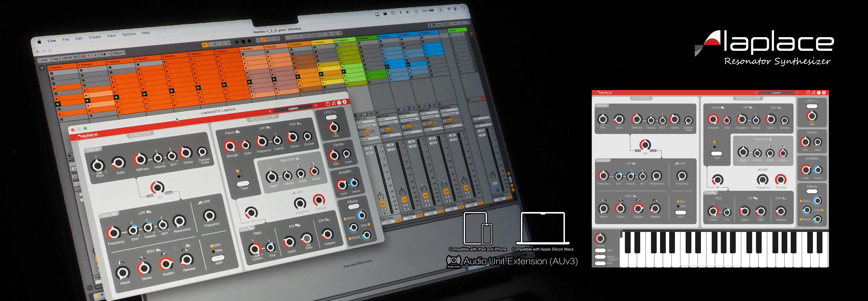
Task: Click the Resonance knob in right-hand Noise section
Action: 656,175
